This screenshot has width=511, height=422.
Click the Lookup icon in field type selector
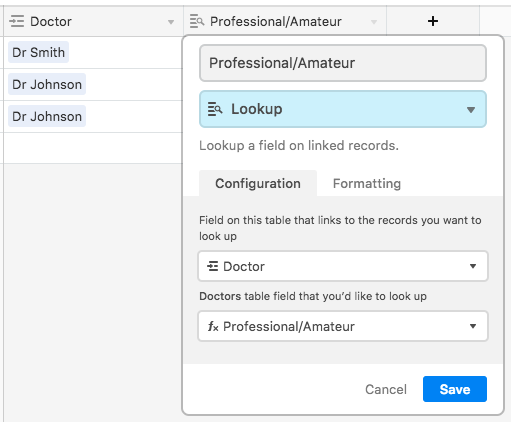point(215,109)
